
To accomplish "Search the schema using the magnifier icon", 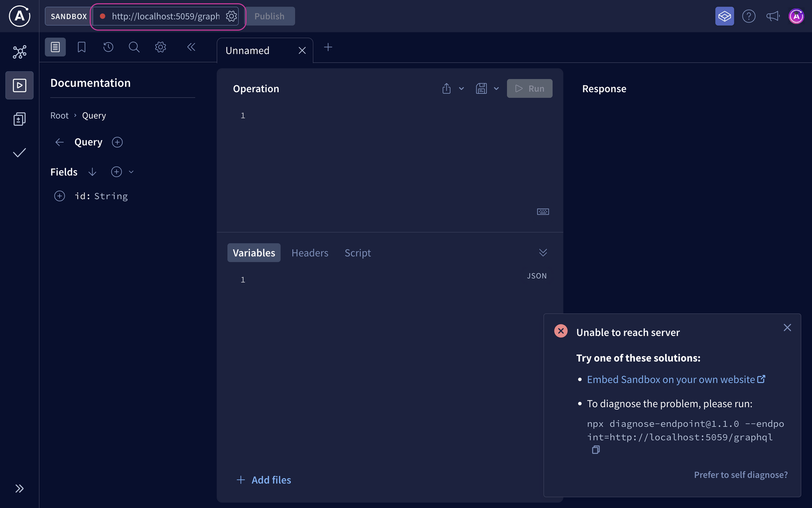I will tap(134, 47).
